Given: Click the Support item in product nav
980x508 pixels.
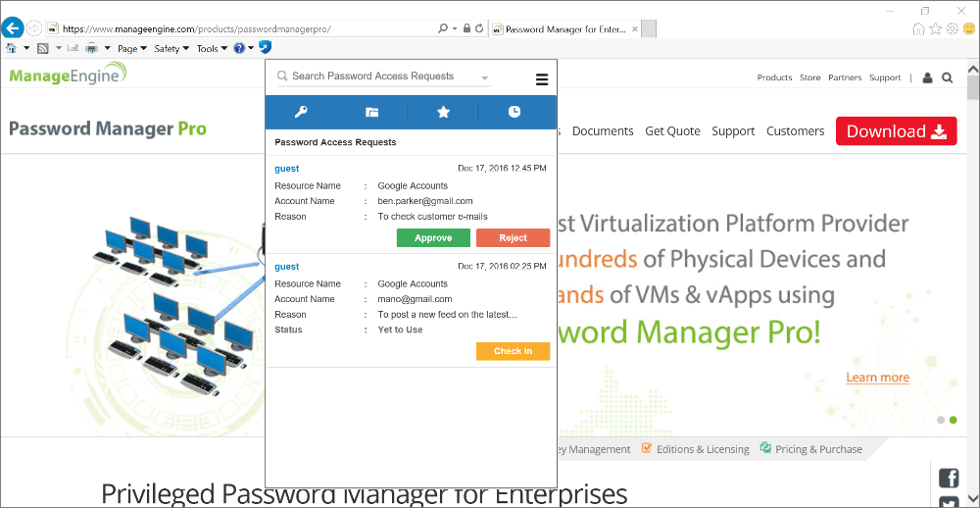Looking at the screenshot, I should coord(733,131).
